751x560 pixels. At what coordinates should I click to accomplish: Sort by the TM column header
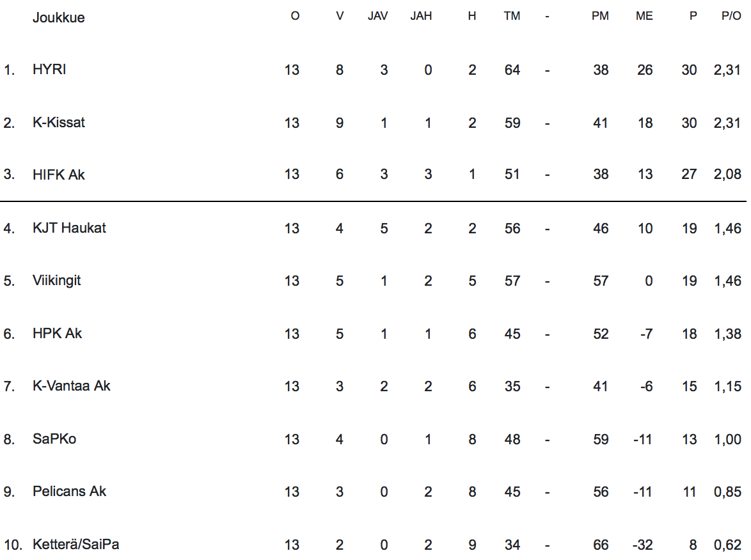coord(512,17)
